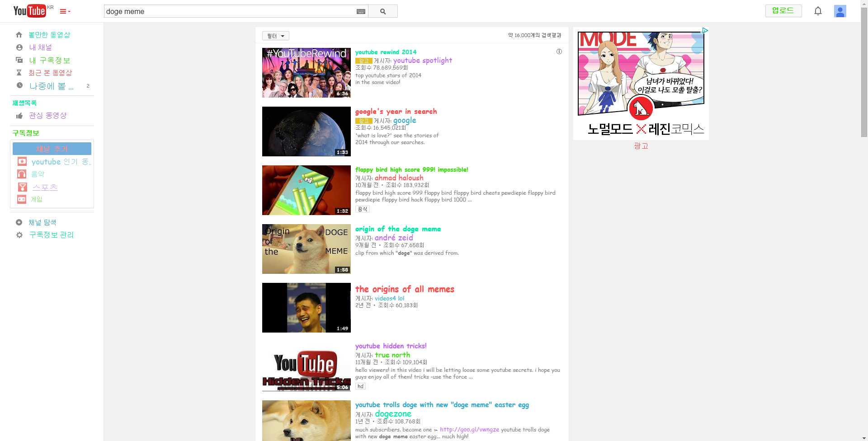The height and width of the screenshot is (441, 868).
Task: Open the subscriptions icon below My Channel
Action: coord(19,60)
